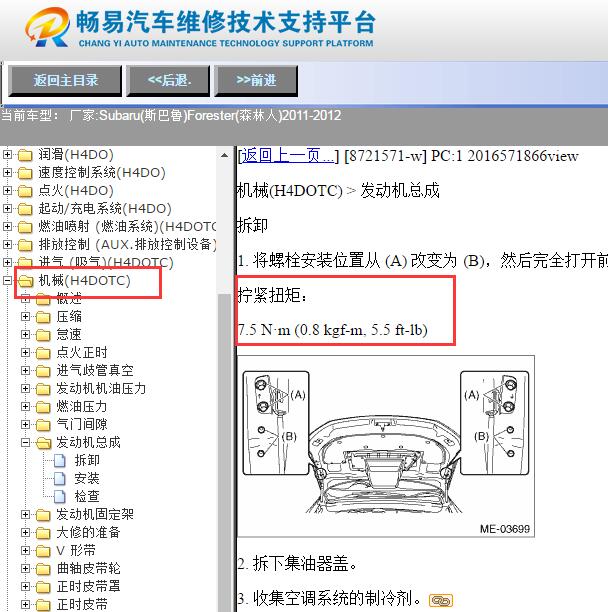Expand the 排放控制 node
The width and height of the screenshot is (608, 612).
point(7,244)
